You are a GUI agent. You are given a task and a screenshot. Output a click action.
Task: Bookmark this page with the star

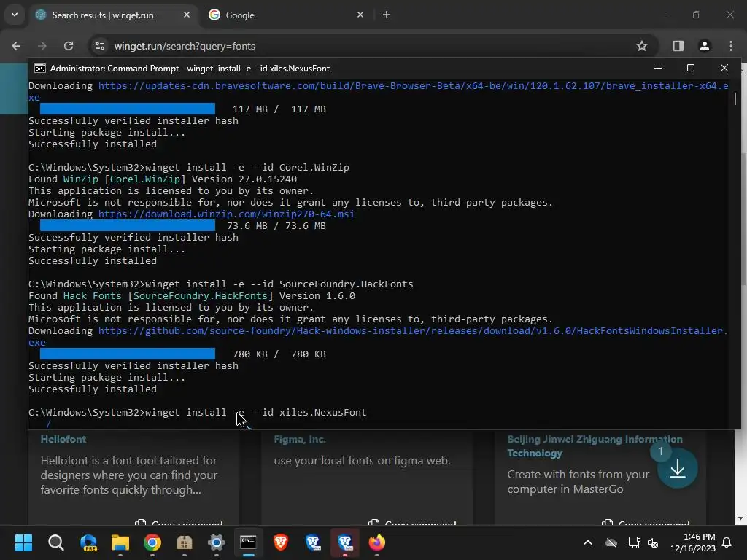(642, 46)
